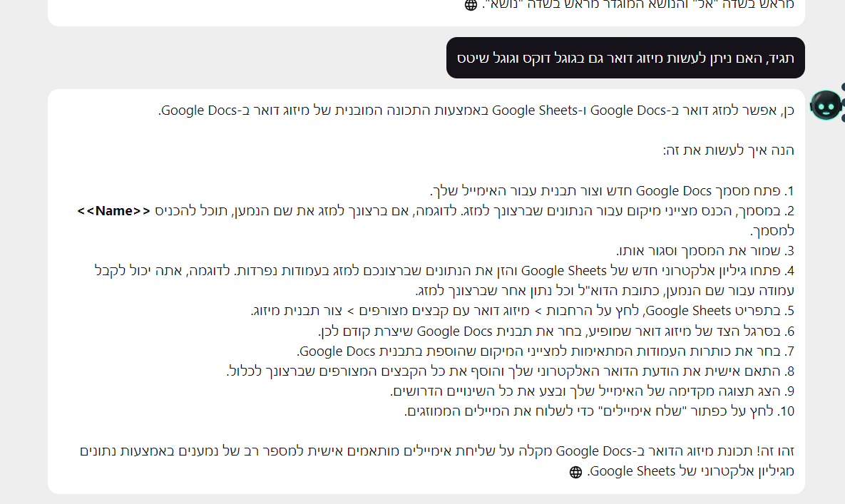
Task: Click the chatbot robot avatar icon
Action: [x=826, y=106]
